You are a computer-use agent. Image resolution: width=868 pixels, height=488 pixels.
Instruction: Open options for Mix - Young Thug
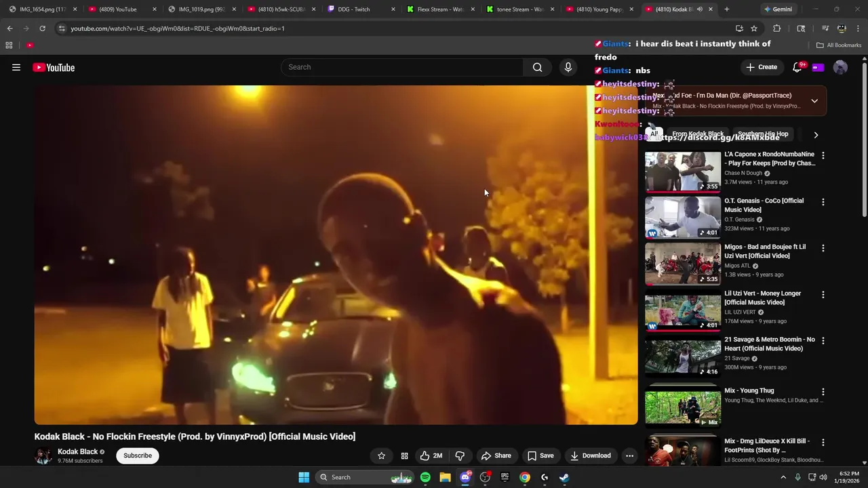click(x=823, y=392)
